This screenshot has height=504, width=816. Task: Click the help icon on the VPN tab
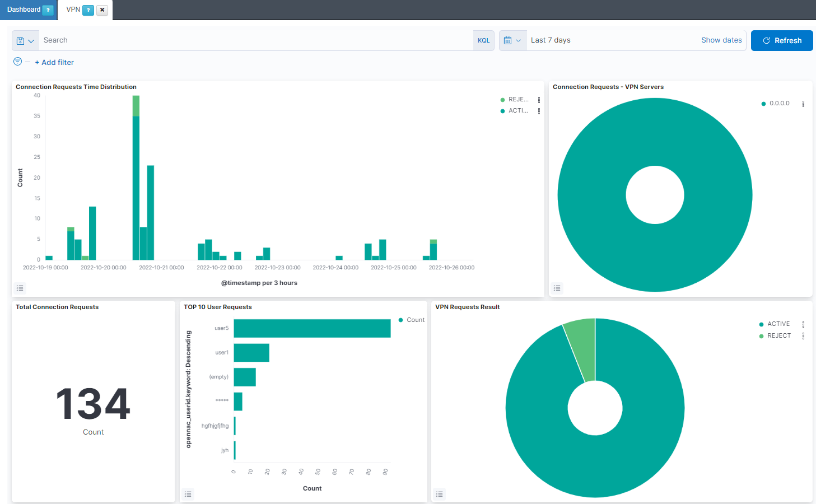pos(88,10)
